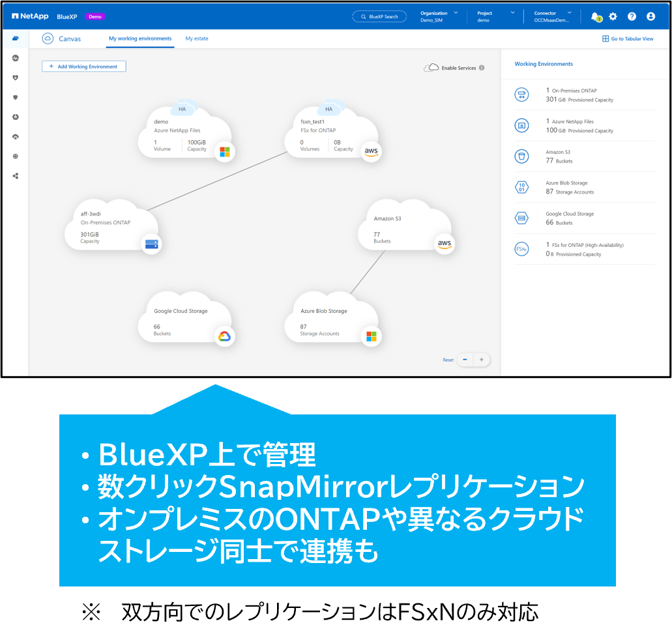Click the Enable Services info icon
672x636 pixels.
482,68
